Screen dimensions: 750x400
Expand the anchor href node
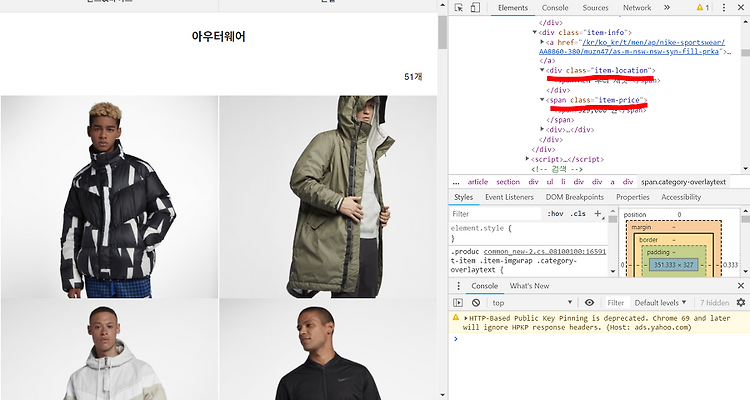click(x=542, y=42)
